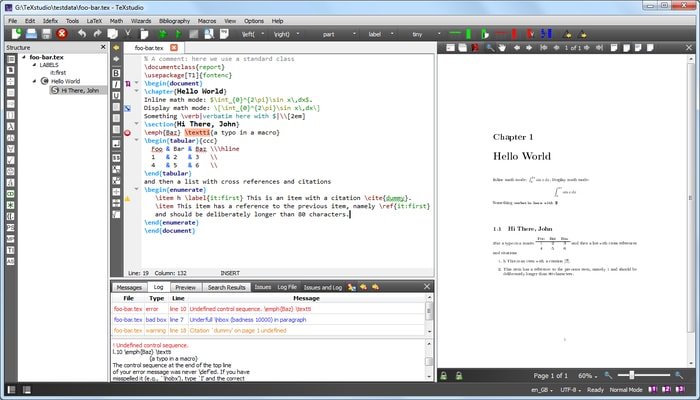The width and height of the screenshot is (700, 400).
Task: Toggle side panel with bottom-left status icon
Action: coord(12,390)
